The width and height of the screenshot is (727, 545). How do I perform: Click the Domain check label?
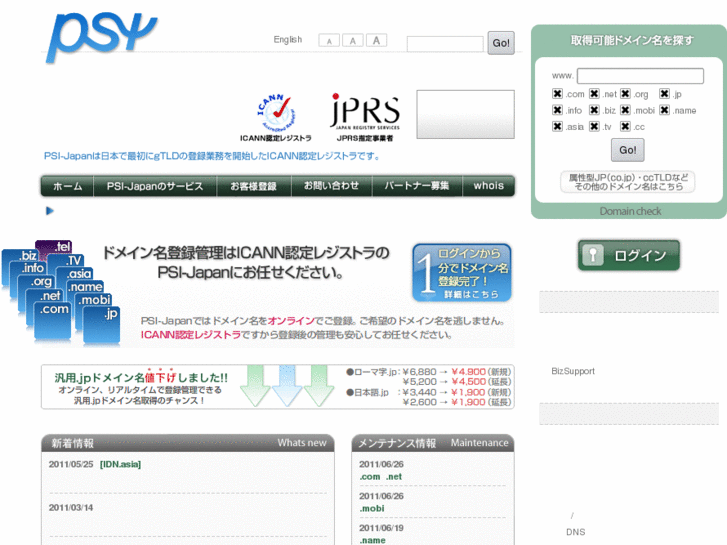(x=630, y=212)
